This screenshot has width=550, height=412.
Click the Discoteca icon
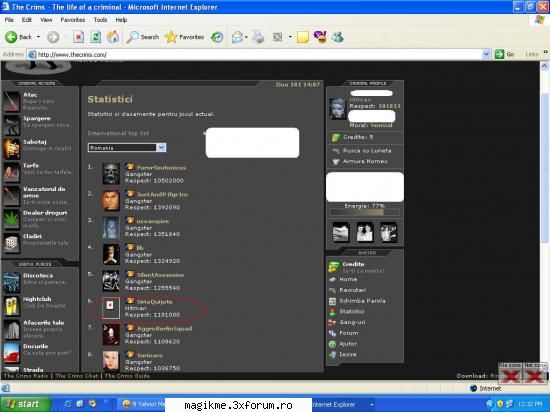[x=12, y=282]
